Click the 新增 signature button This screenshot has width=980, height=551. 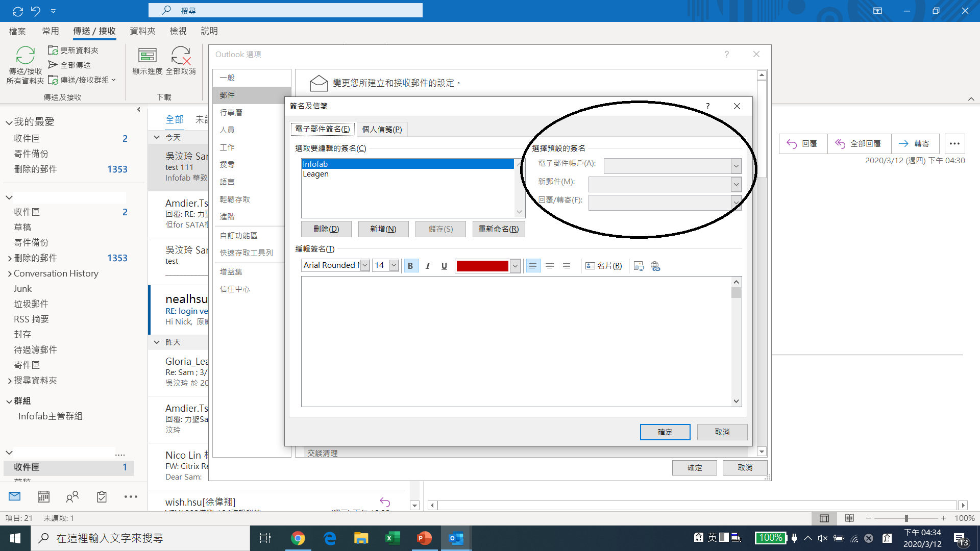[x=383, y=229]
